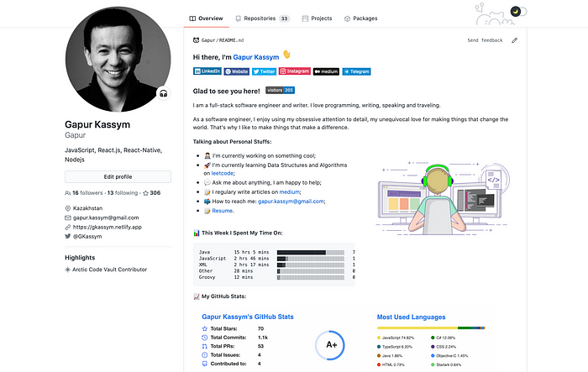Open the leetcode link
588x372 pixels.
223,173
